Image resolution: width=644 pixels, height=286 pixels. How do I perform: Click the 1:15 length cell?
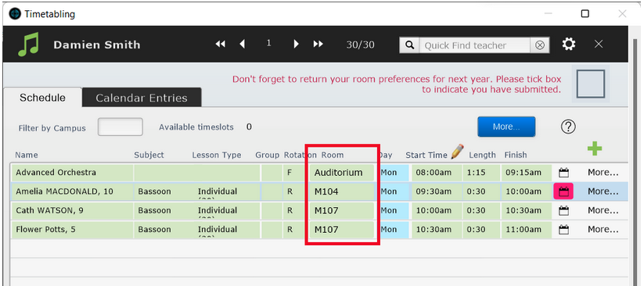pyautogui.click(x=481, y=173)
